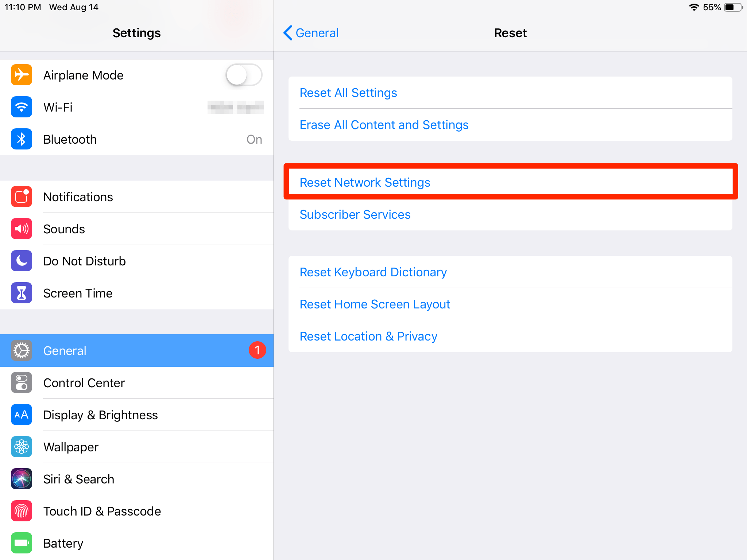Go back to General settings
The width and height of the screenshot is (747, 560).
click(x=310, y=33)
